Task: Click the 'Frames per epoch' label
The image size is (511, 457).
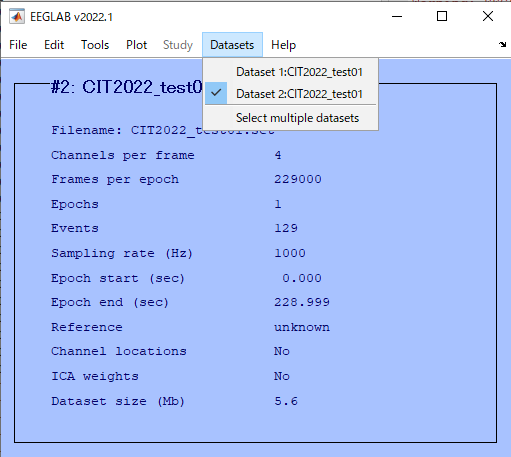Action: point(115,180)
